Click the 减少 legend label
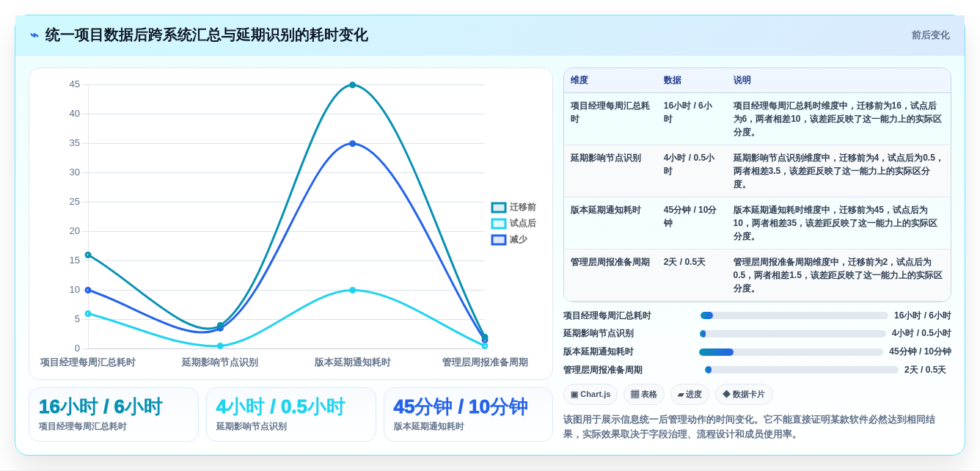 (519, 240)
